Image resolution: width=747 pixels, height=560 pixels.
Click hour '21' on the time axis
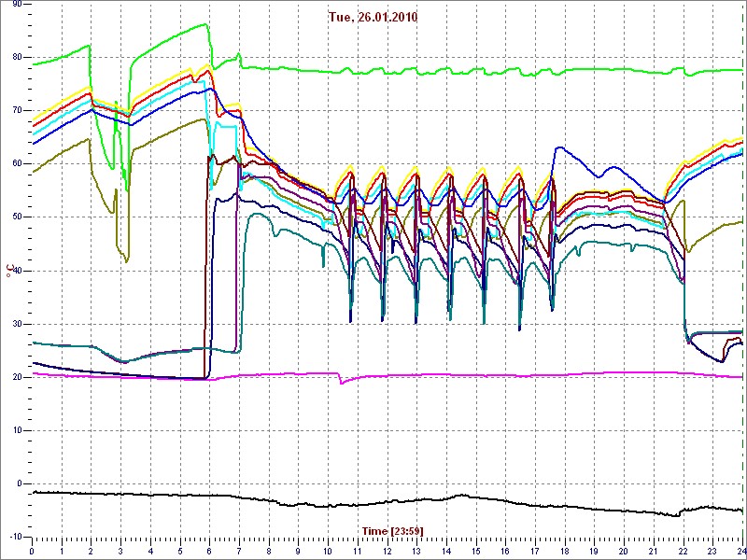pyautogui.click(x=653, y=550)
